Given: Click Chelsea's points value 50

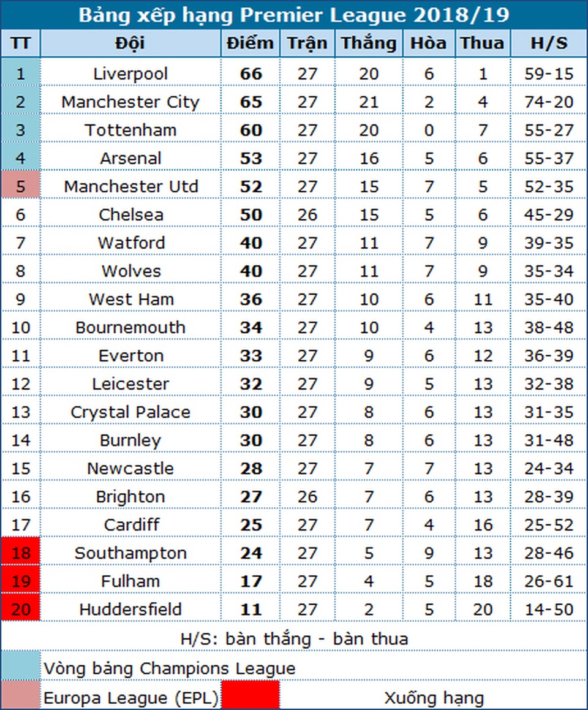Looking at the screenshot, I should tap(251, 215).
